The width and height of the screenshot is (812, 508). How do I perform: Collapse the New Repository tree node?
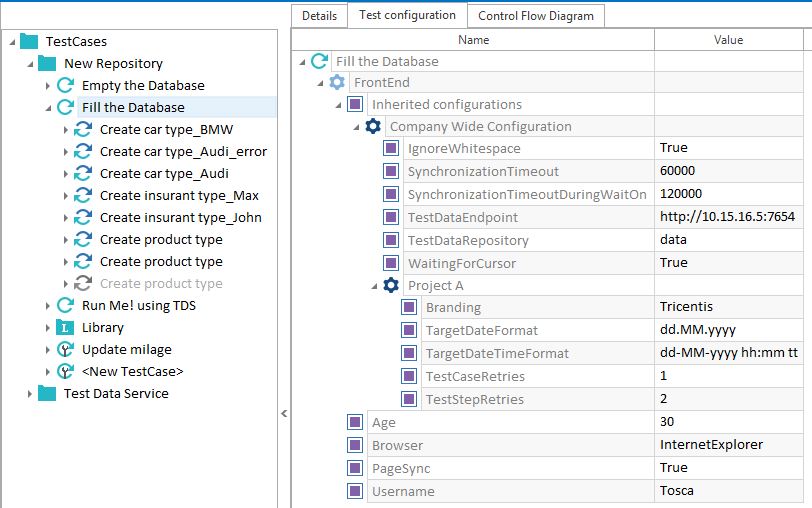29,64
